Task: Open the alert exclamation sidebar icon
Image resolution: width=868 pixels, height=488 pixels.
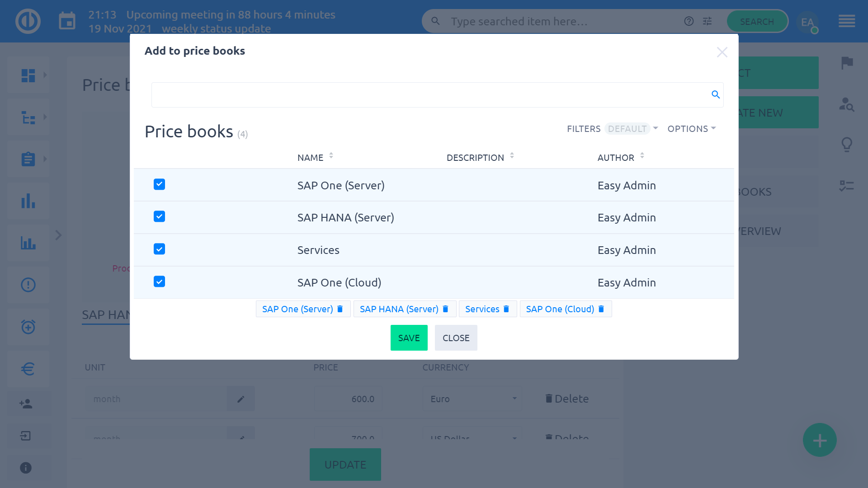Action: pos(28,285)
